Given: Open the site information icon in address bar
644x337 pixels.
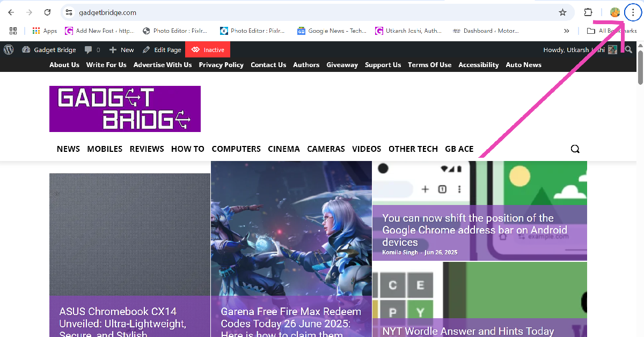Looking at the screenshot, I should tap(68, 12).
